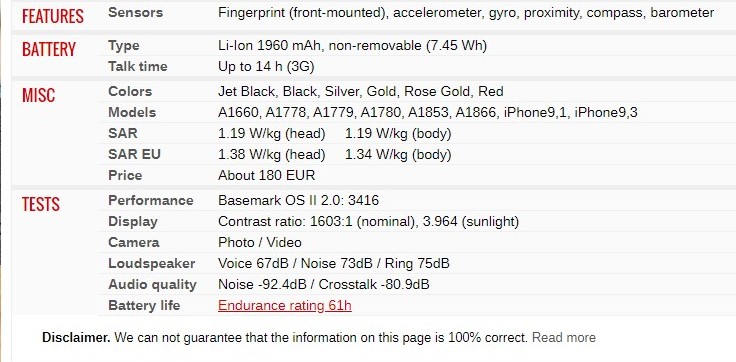Click the SAR label
Viewport: 736px width, 362px height.
click(x=123, y=133)
